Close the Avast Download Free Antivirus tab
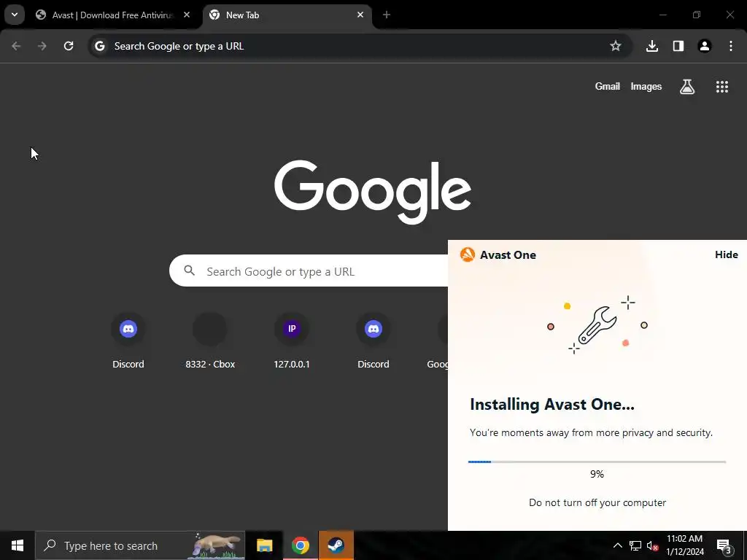The width and height of the screenshot is (747, 560). tap(187, 15)
